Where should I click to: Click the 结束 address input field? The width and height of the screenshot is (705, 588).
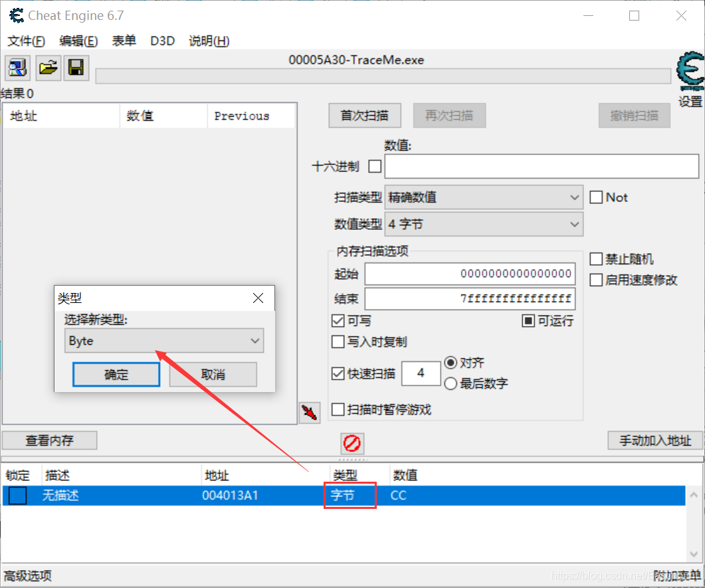pos(470,298)
